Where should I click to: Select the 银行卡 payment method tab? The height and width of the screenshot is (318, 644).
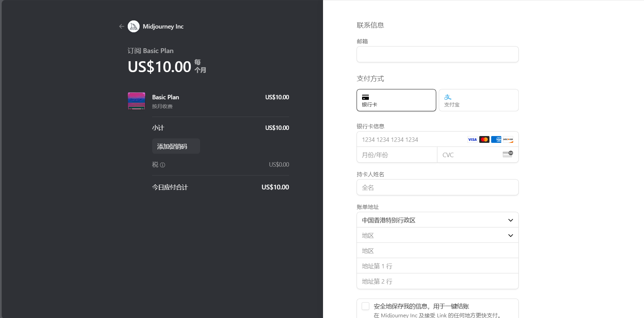(396, 100)
